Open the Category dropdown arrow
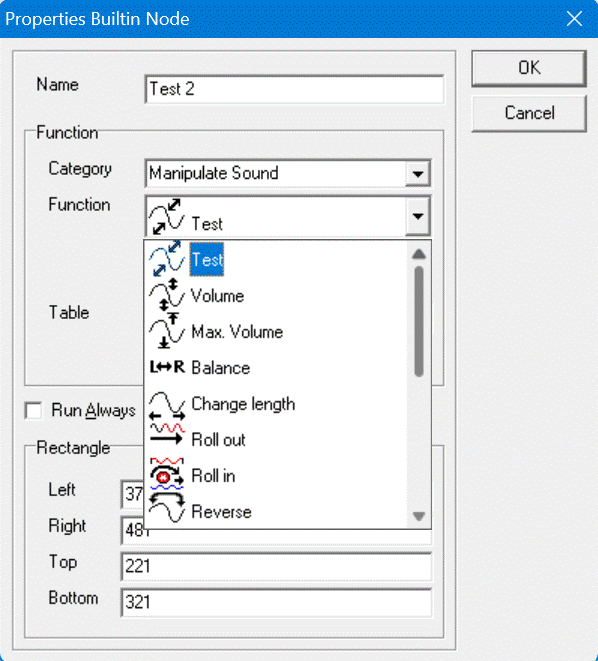Image resolution: width=598 pixels, height=661 pixels. click(x=418, y=173)
